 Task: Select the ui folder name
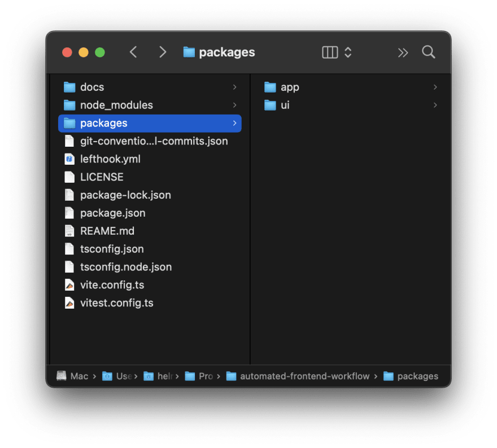click(x=285, y=105)
